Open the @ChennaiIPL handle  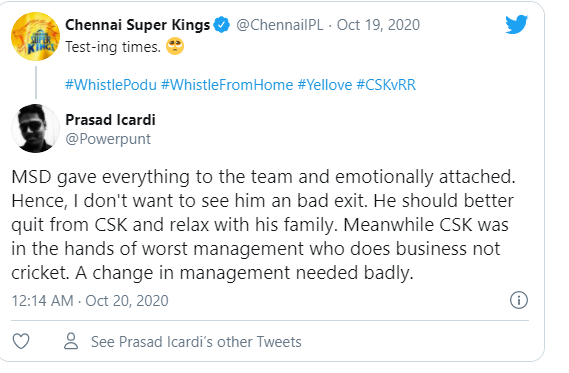[279, 25]
